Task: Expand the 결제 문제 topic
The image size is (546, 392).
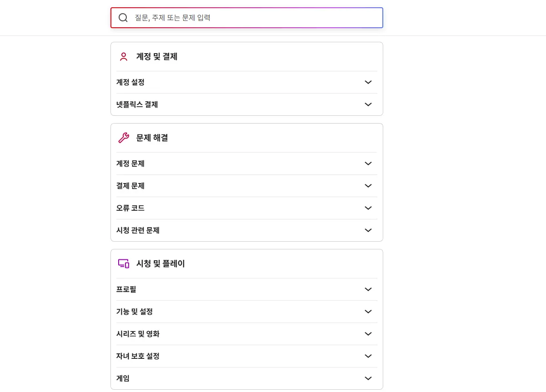Action: pos(247,186)
